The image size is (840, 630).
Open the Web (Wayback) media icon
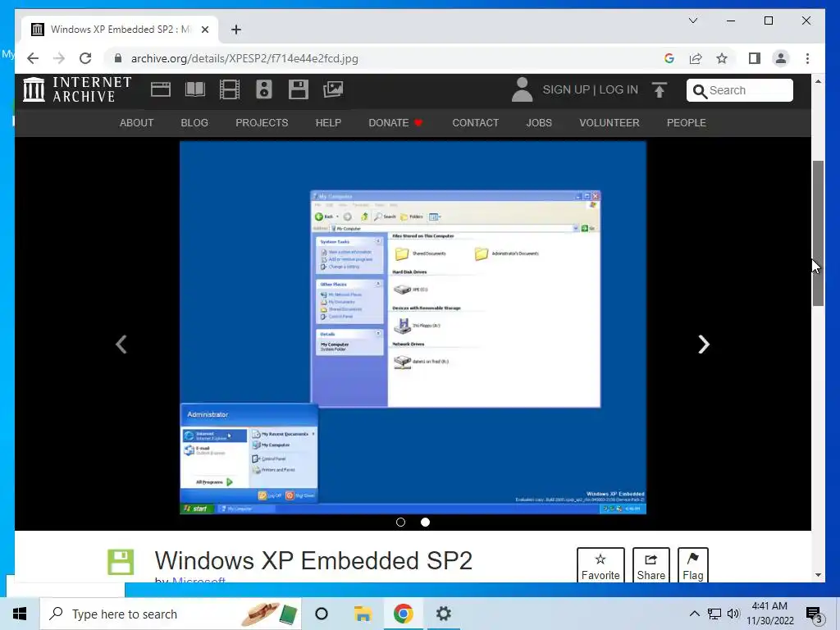pyautogui.click(x=160, y=89)
